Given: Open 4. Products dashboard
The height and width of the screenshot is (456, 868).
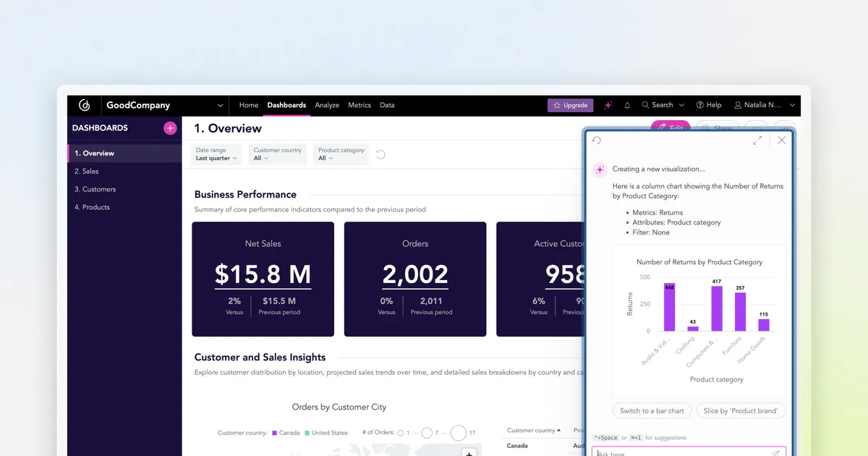Looking at the screenshot, I should (x=124, y=207).
